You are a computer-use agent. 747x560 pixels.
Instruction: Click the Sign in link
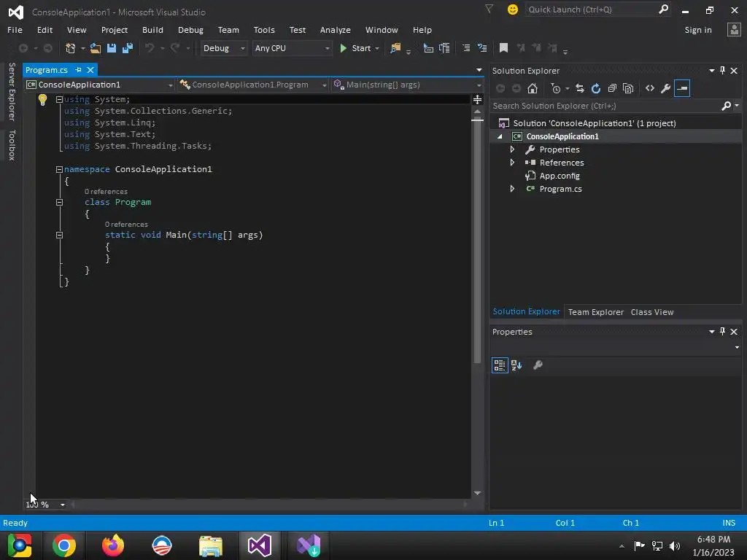click(x=698, y=30)
